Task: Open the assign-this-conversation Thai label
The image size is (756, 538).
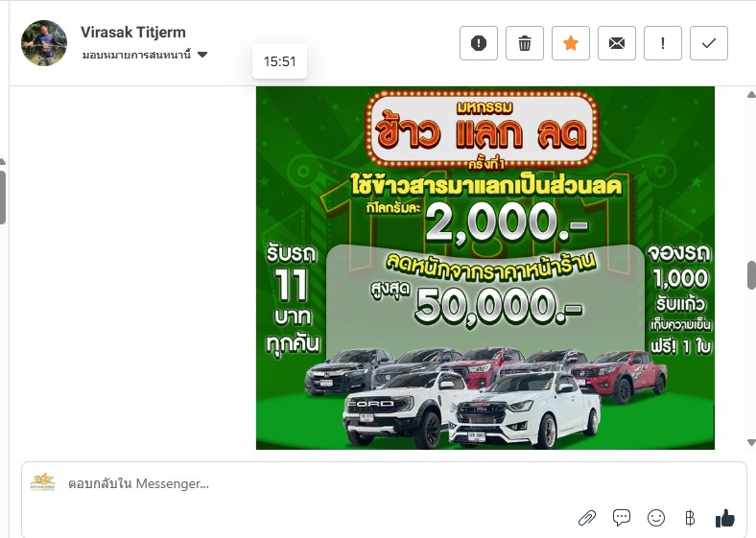Action: 136,55
